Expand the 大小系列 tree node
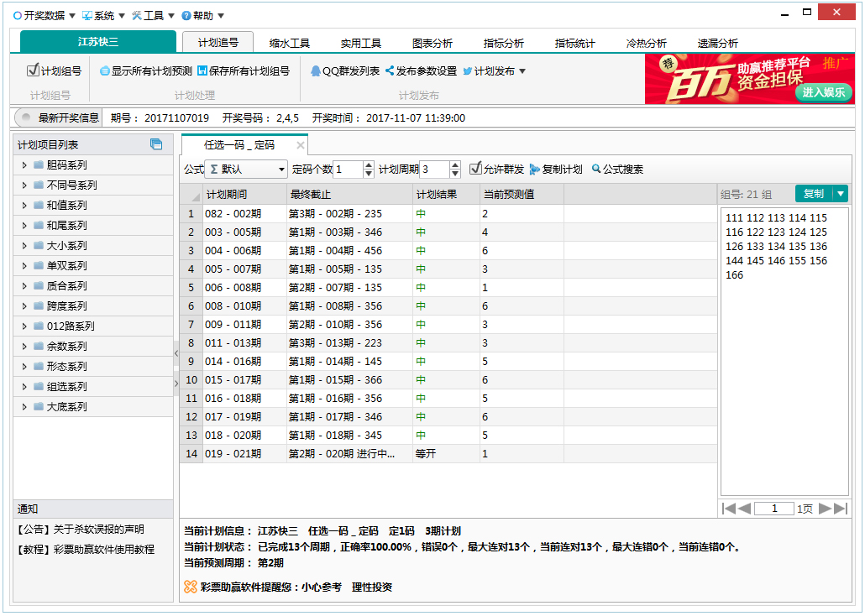This screenshot has width=865, height=616. pos(24,245)
